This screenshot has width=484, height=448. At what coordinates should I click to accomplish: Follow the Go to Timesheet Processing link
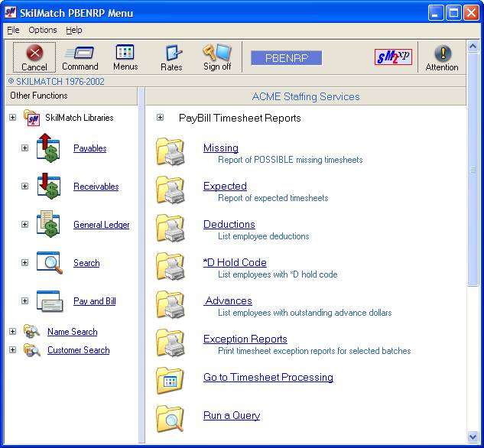268,378
